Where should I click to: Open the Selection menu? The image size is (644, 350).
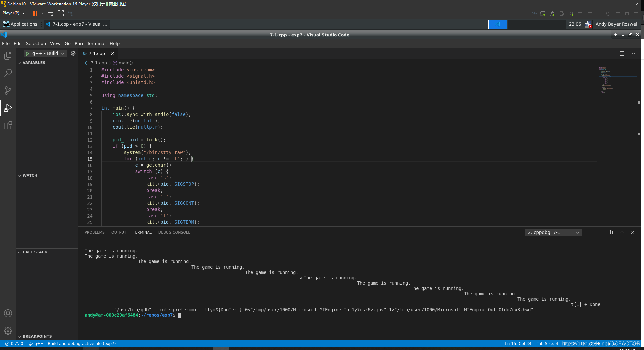click(36, 43)
